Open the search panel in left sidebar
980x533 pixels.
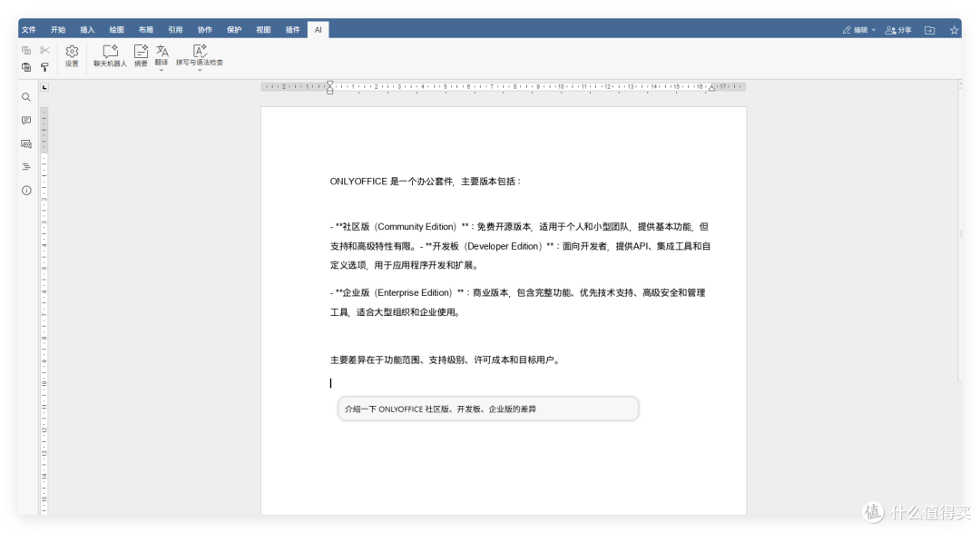[26, 97]
